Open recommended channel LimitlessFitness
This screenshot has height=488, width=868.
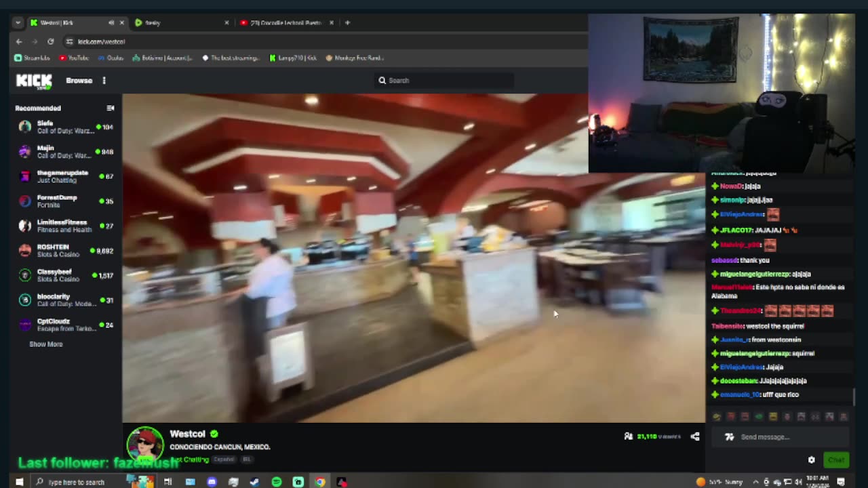coord(66,226)
